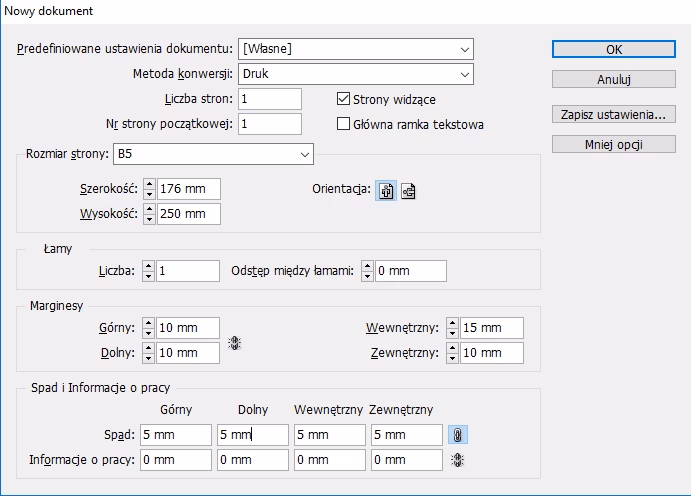Viewport: 691px width, 496px height.
Task: Increase Wewnętrzny margin with up arrow
Action: click(452, 323)
